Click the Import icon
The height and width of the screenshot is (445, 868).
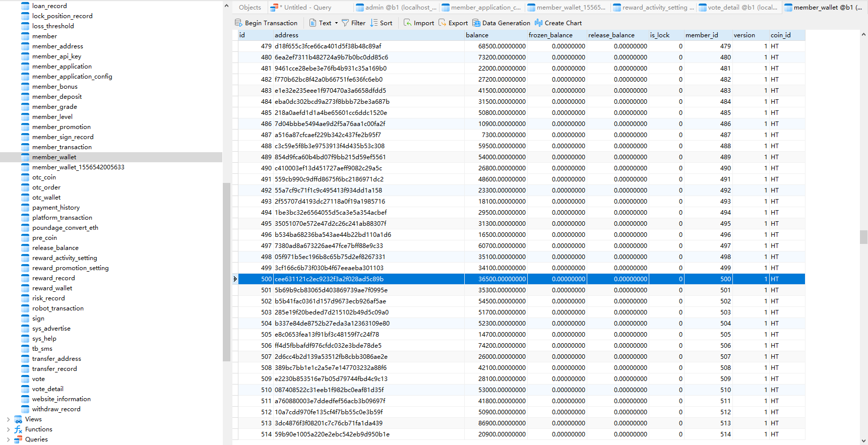[408, 23]
